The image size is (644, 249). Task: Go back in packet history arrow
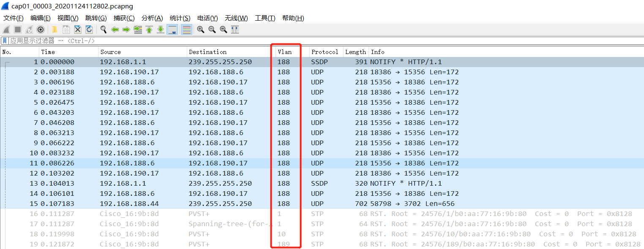115,30
